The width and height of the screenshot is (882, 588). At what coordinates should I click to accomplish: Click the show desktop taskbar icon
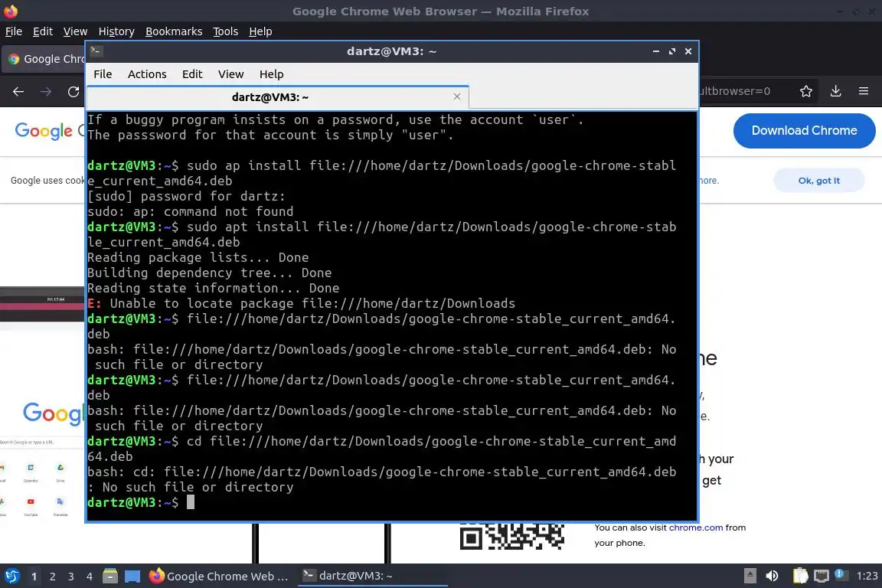pyautogui.click(x=132, y=577)
